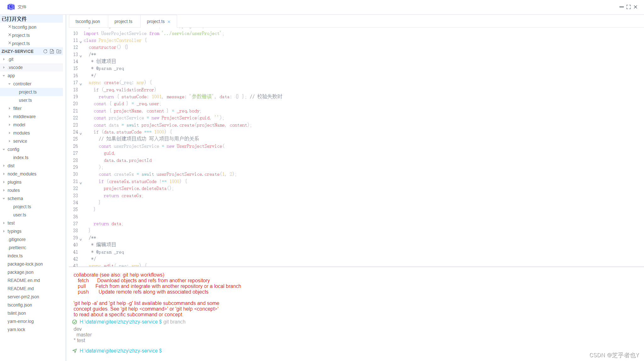Click the send arrow icon at terminal prompt
Image resolution: width=644 pixels, height=361 pixels.
click(x=75, y=351)
